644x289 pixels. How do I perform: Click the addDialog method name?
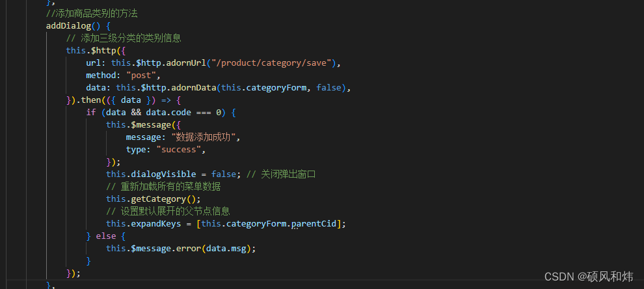(68, 26)
